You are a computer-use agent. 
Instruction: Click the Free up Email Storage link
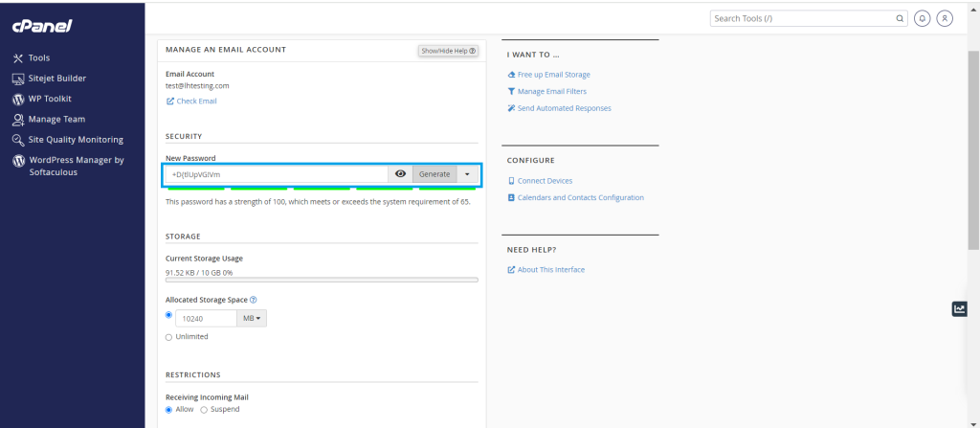(553, 75)
